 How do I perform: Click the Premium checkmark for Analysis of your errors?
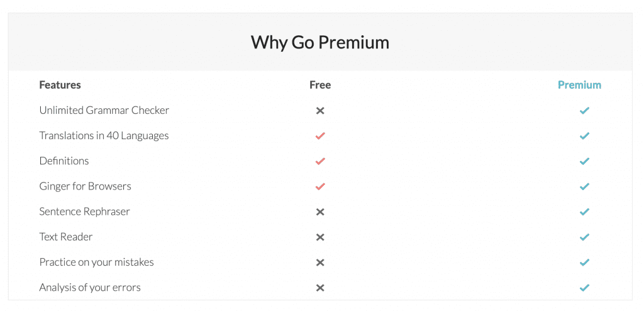pos(584,288)
